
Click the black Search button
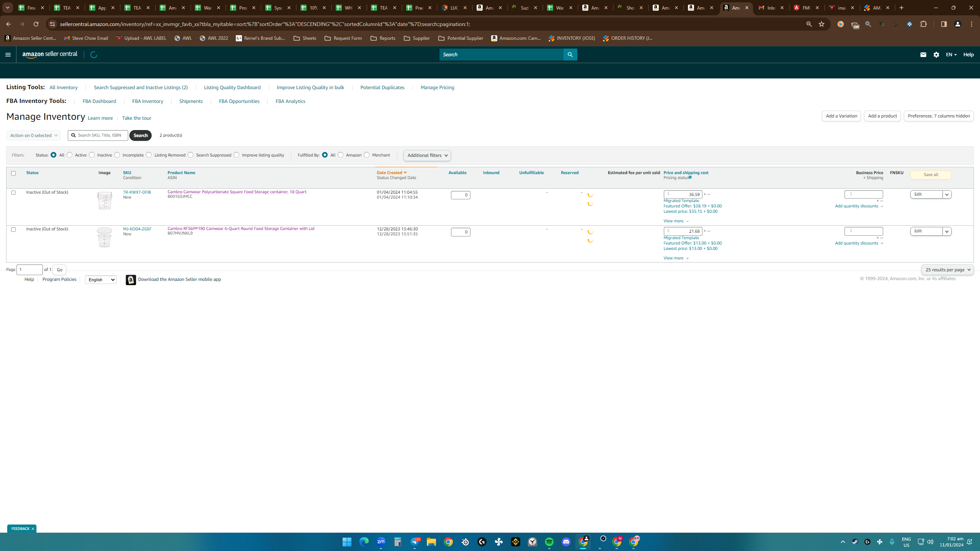pos(140,135)
